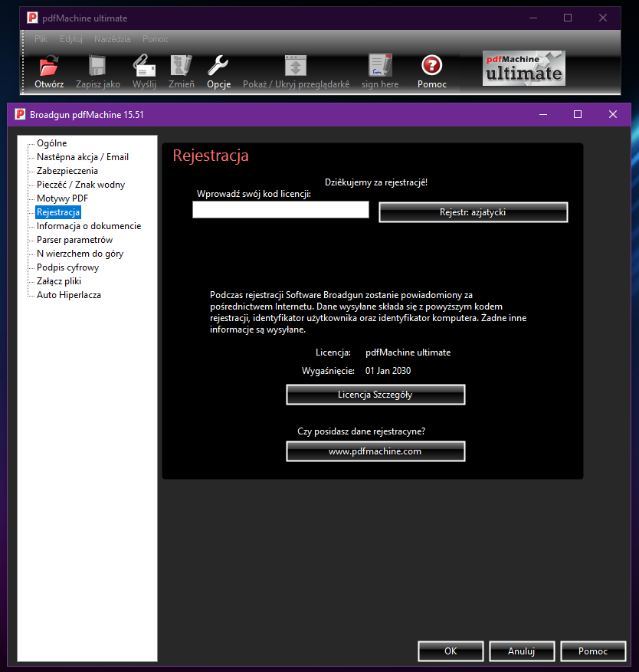Screen dimensions: 639x672
Task: Select Podpis cyfrowy in the tree
Action: (67, 267)
